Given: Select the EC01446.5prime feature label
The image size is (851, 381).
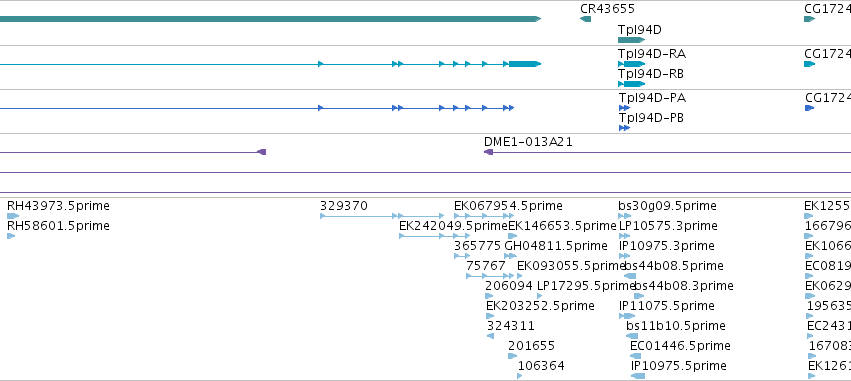Looking at the screenshot, I should [680, 346].
